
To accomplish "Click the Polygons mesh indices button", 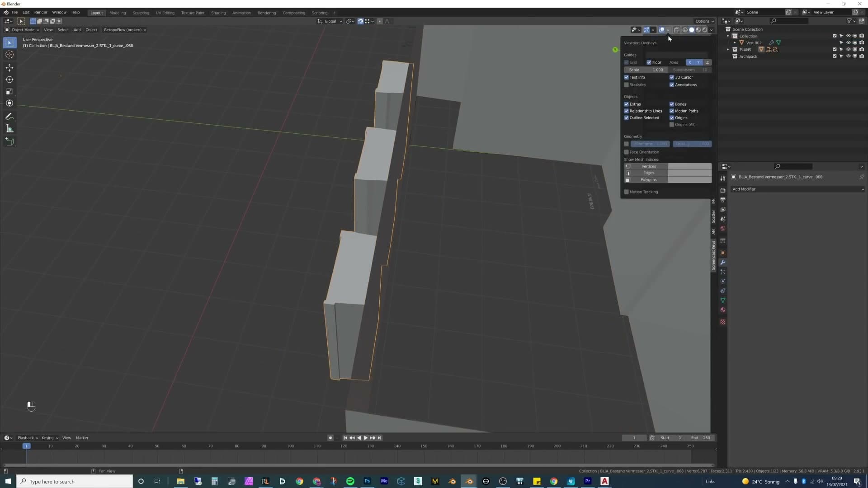I will coord(646,180).
